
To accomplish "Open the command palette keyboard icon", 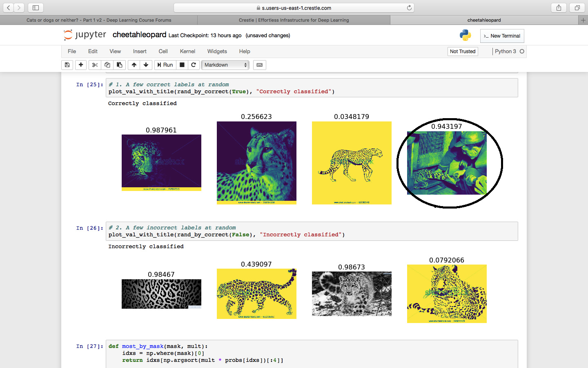I will point(259,65).
